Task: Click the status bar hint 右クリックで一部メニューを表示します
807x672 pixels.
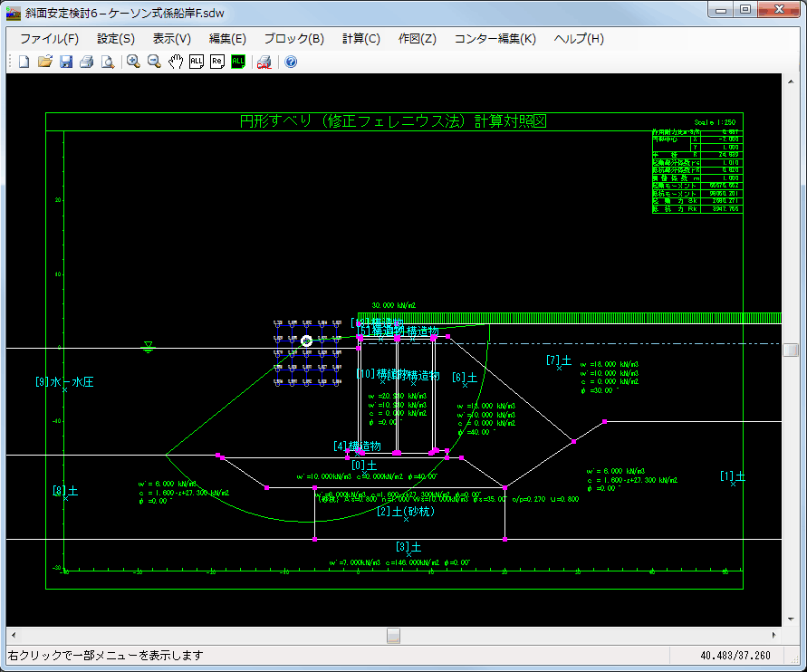Action: pyautogui.click(x=105, y=656)
